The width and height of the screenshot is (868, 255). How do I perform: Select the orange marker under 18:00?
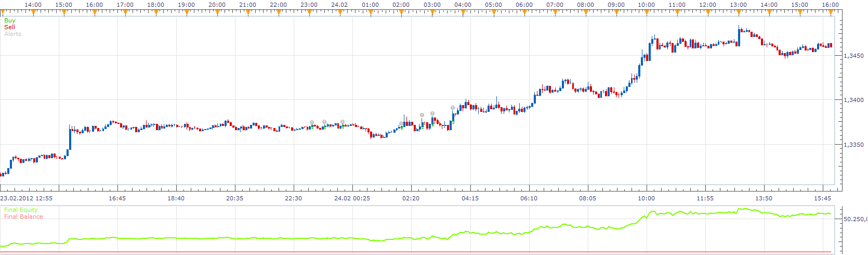coord(156,12)
